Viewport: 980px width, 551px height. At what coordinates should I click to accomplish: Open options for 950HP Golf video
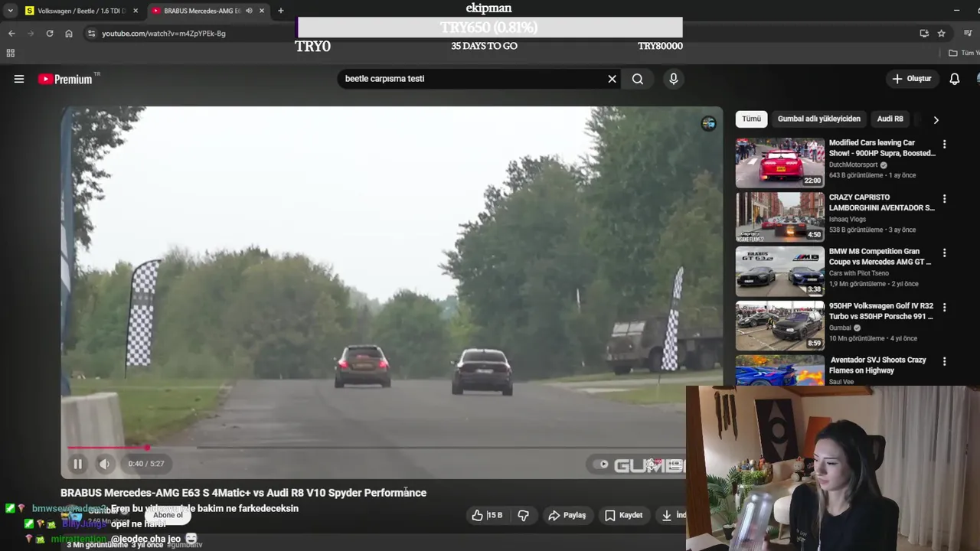(x=944, y=307)
